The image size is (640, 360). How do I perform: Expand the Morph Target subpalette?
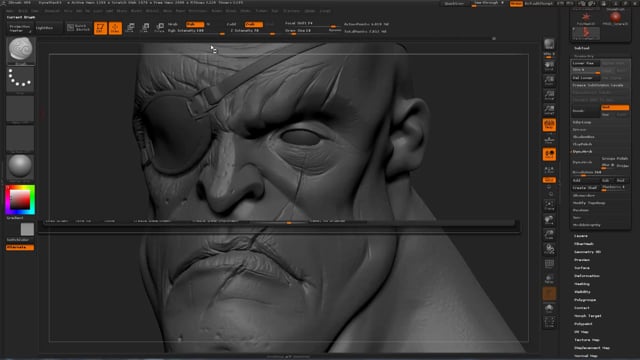[x=588, y=316]
